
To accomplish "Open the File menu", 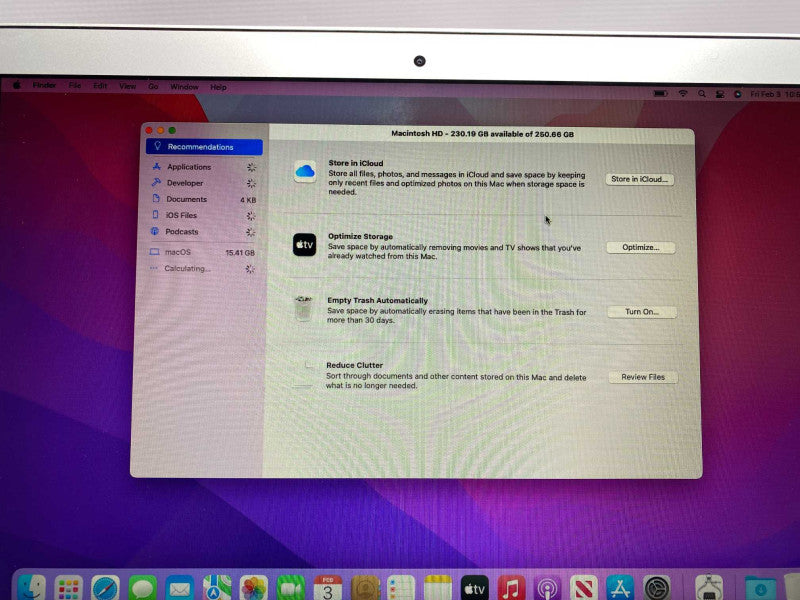I will coord(75,86).
